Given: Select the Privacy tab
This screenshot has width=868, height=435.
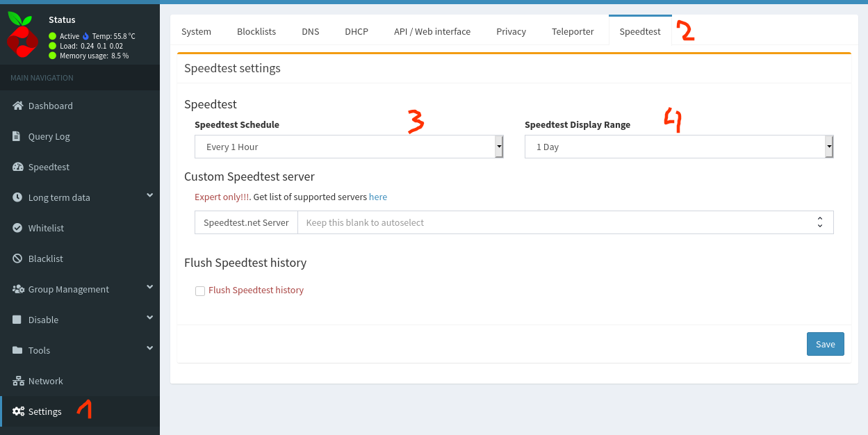Looking at the screenshot, I should coord(511,31).
